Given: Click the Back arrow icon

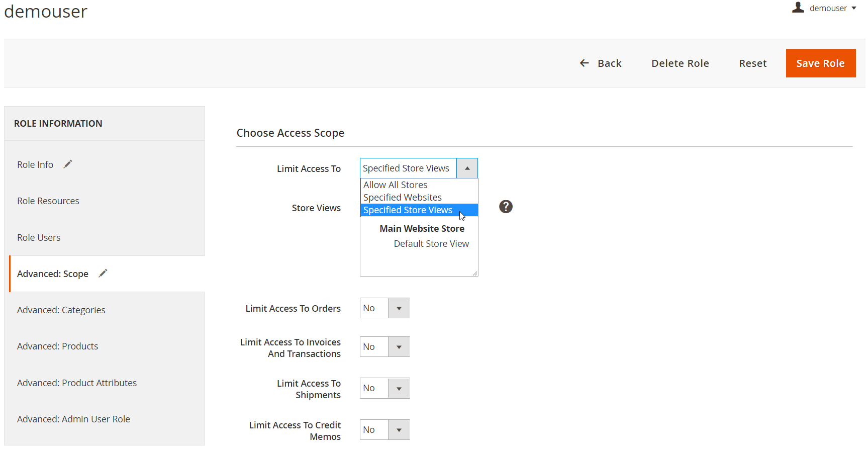Looking at the screenshot, I should (584, 63).
